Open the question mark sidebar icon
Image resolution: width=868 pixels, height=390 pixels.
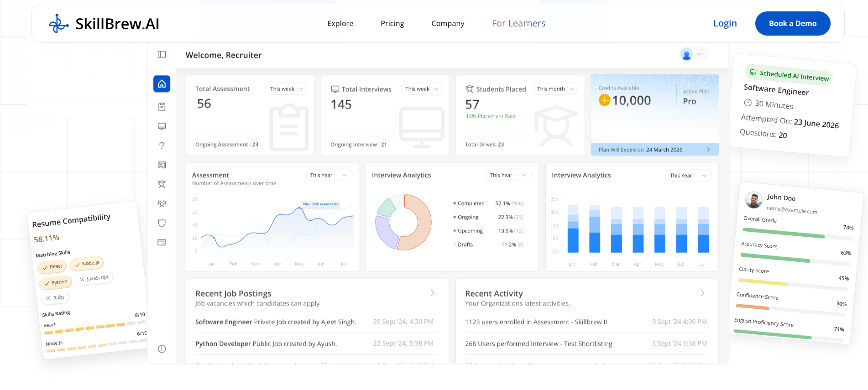click(162, 146)
